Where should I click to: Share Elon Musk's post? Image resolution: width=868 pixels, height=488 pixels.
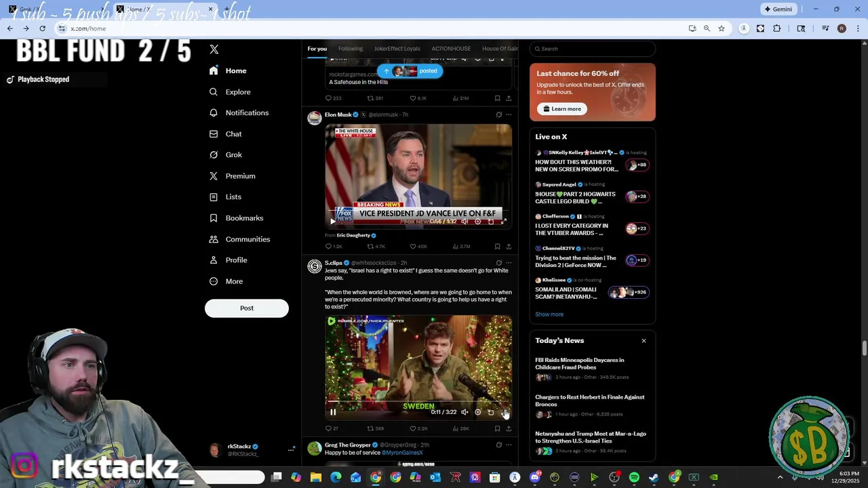[x=509, y=247]
